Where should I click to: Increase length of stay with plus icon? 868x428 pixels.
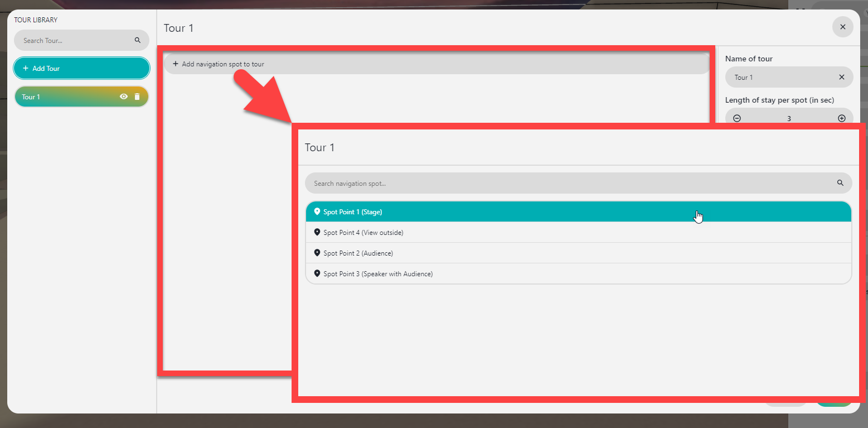coord(841,118)
